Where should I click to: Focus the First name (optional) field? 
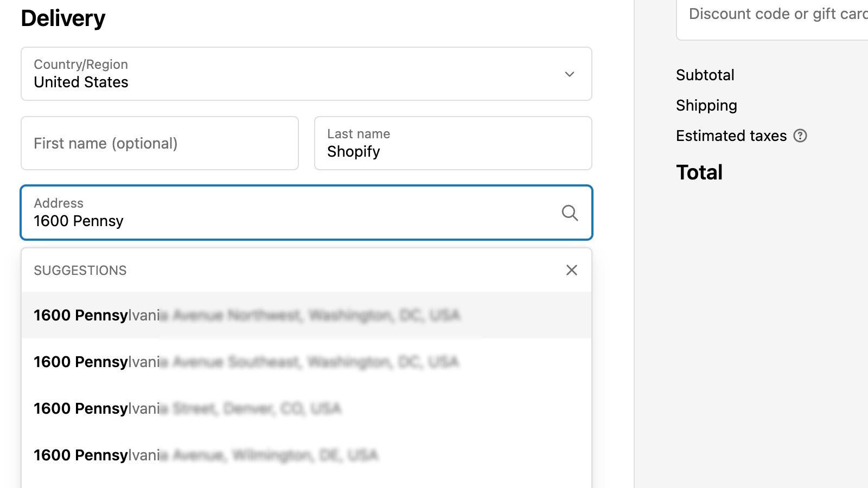tap(159, 143)
